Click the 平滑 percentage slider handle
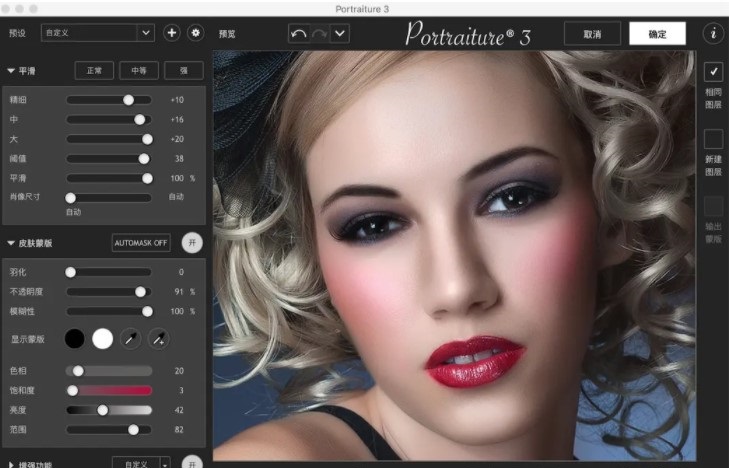Screen dimensions: 729x468 pos(147,178)
